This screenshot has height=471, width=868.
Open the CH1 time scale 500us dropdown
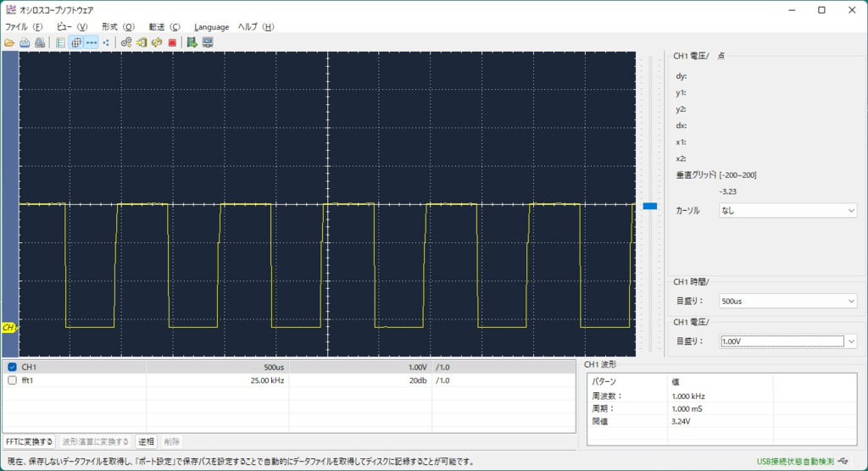pyautogui.click(x=787, y=301)
